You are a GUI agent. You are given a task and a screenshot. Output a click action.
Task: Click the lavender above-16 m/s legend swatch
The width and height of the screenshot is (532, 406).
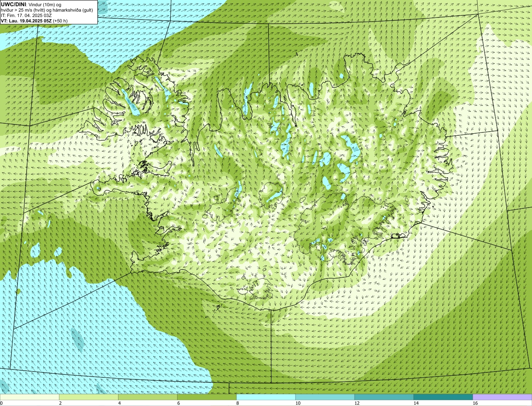[x=502, y=397]
